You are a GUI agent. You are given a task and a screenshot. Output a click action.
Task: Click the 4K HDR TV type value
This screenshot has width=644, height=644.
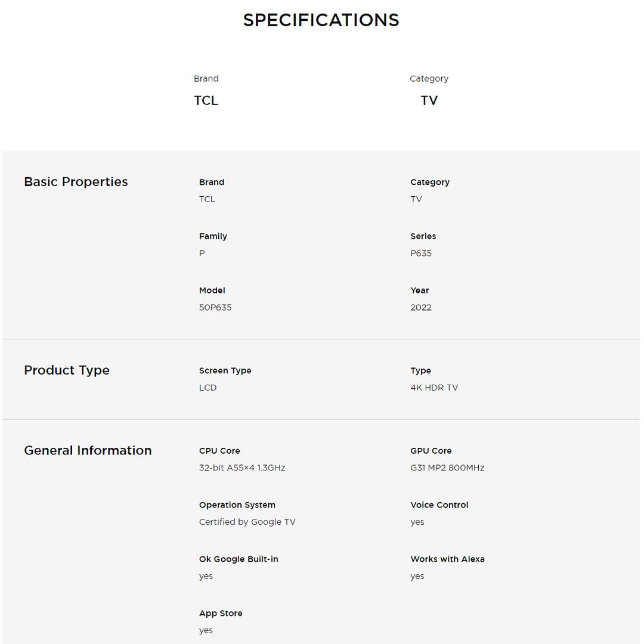point(434,388)
